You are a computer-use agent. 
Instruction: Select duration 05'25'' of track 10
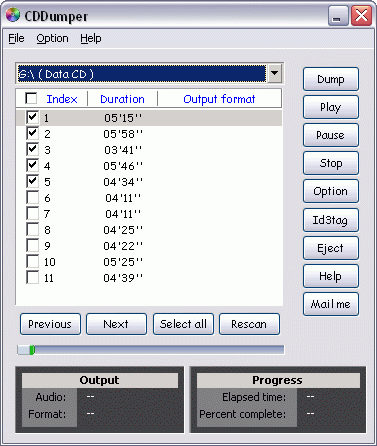(x=123, y=262)
